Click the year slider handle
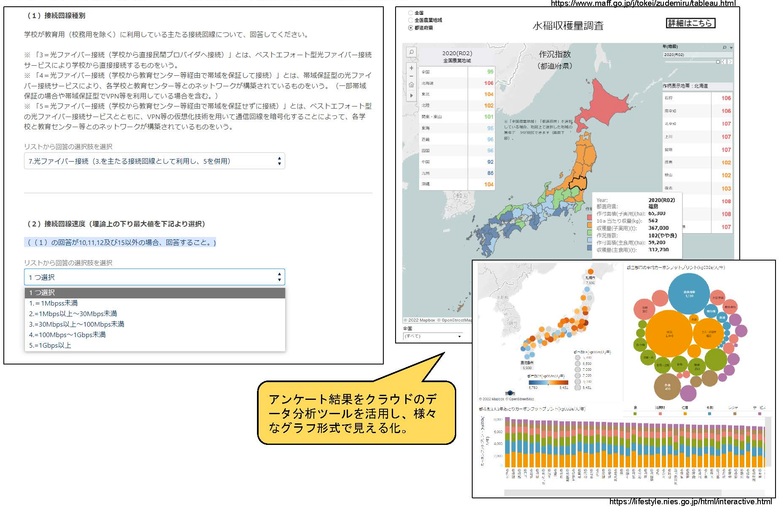 pos(718,62)
